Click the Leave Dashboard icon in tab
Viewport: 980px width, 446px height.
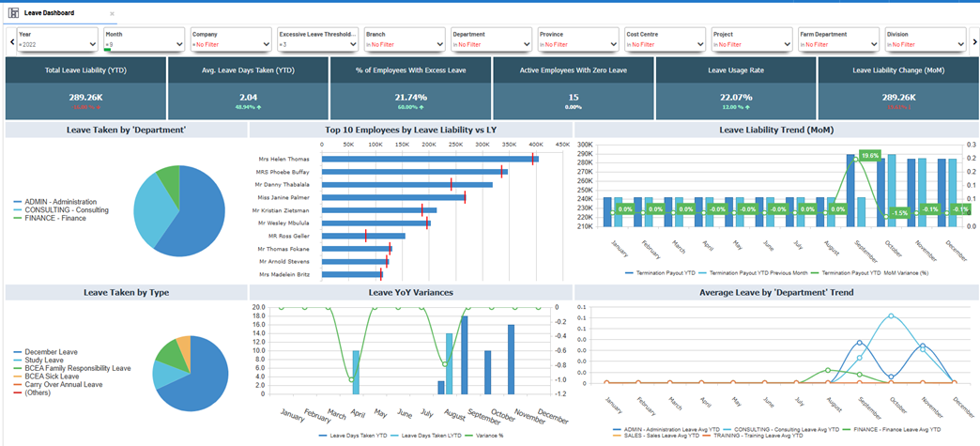(x=13, y=13)
